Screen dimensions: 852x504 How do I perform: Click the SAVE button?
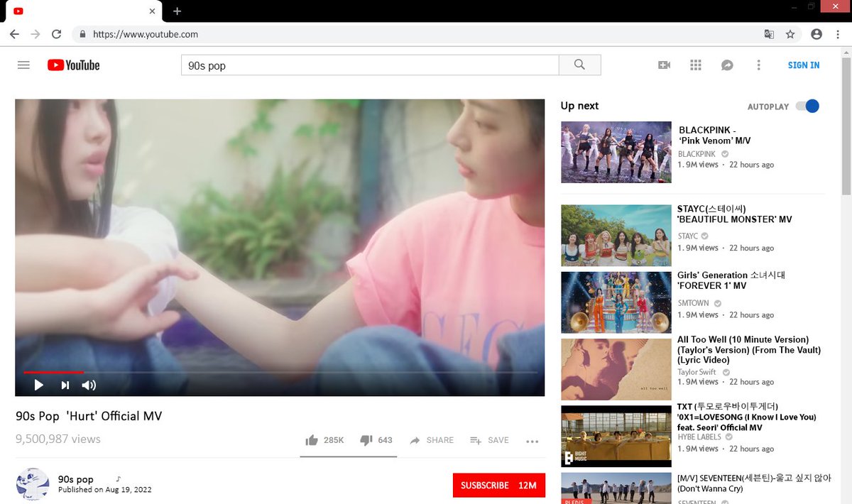tap(490, 440)
